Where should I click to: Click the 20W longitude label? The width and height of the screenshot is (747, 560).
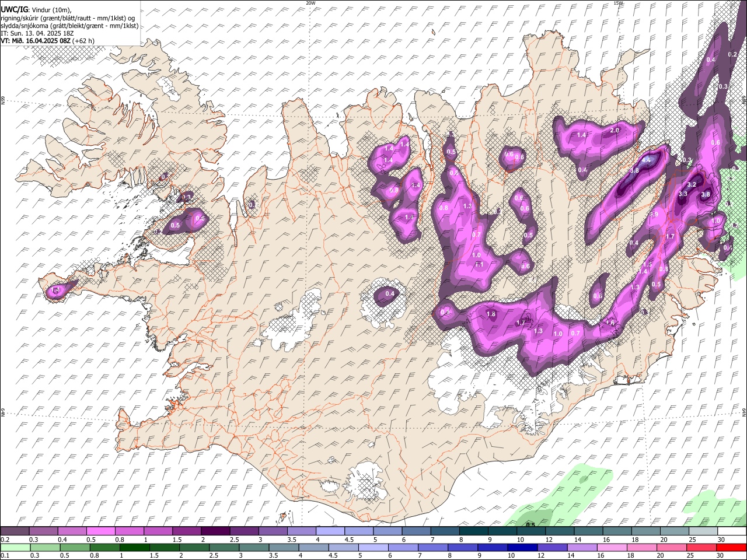310,3
